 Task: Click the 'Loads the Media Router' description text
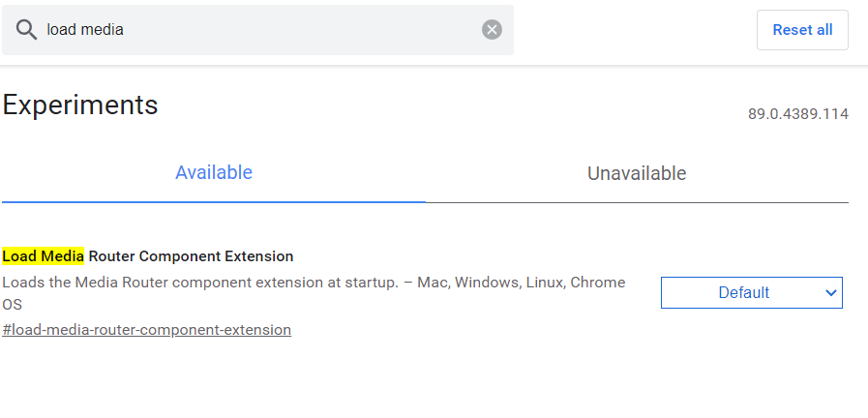[103, 283]
